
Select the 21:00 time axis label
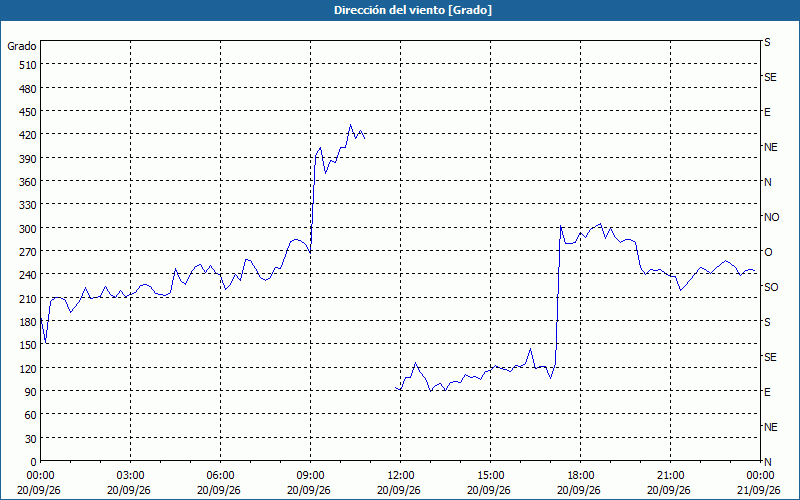coord(670,476)
